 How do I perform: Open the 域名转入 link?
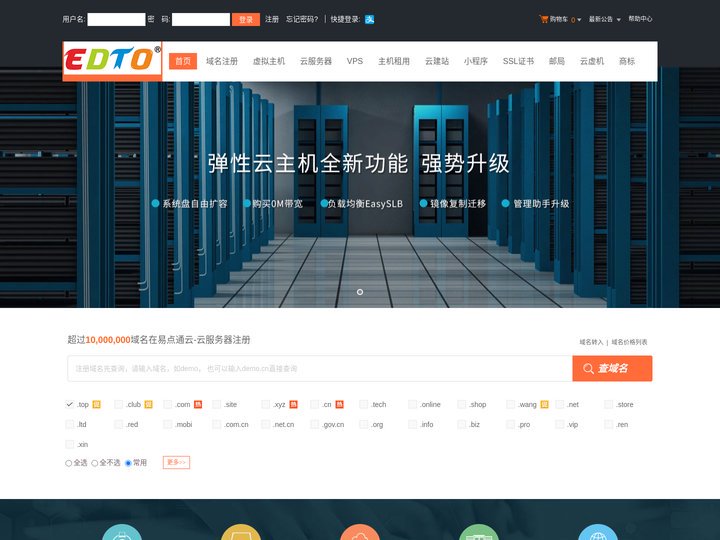click(591, 342)
